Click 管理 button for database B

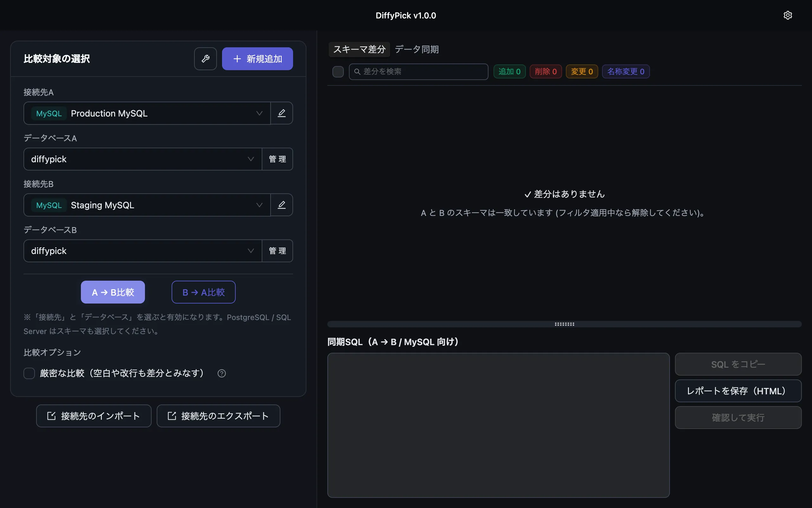point(278,251)
